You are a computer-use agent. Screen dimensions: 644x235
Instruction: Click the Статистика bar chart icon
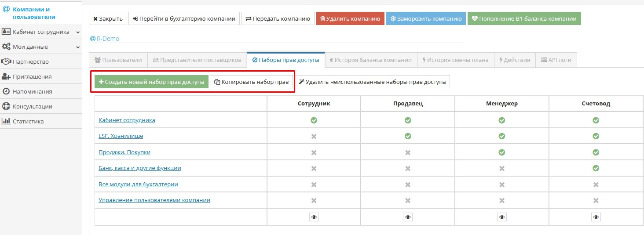click(6, 121)
